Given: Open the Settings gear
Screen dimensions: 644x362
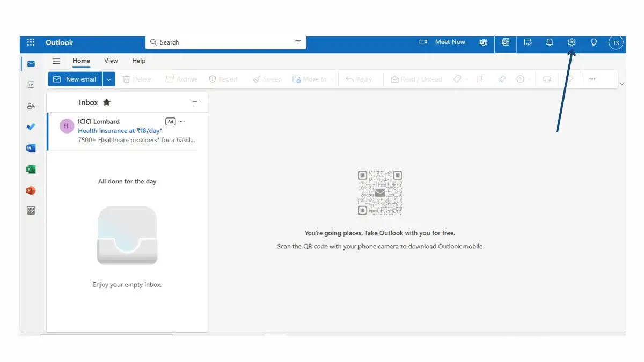Looking at the screenshot, I should [x=572, y=42].
